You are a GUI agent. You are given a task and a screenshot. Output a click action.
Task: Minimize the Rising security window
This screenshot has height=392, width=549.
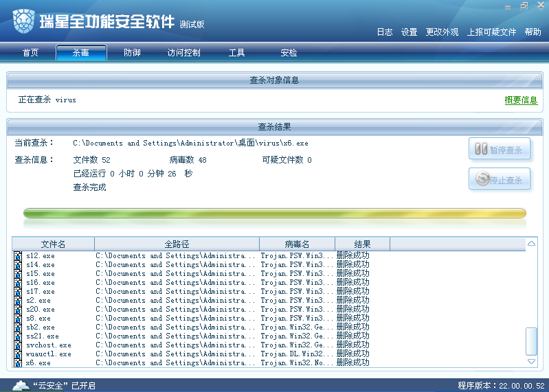(508, 7)
